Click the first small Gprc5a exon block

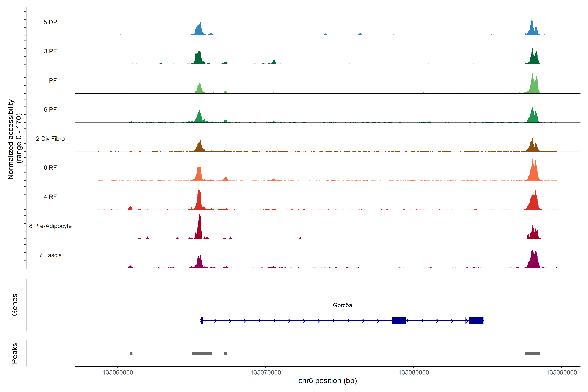202,320
